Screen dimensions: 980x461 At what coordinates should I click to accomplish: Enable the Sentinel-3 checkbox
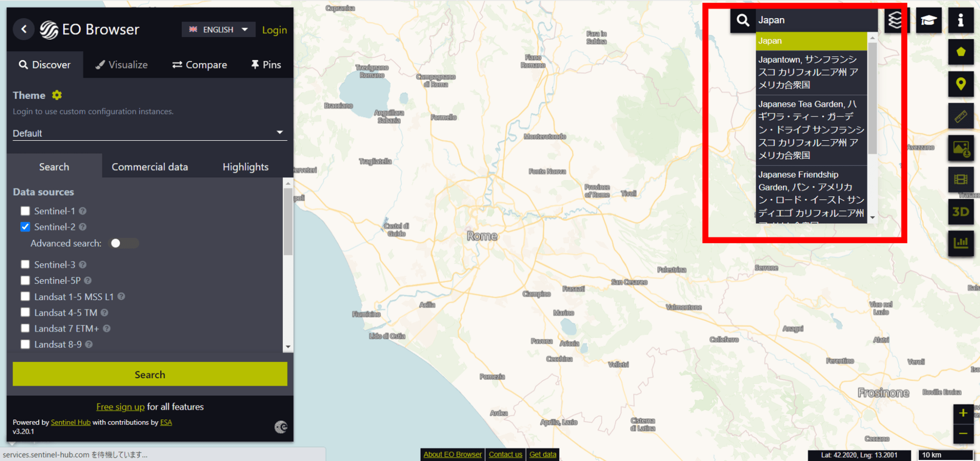click(x=25, y=265)
